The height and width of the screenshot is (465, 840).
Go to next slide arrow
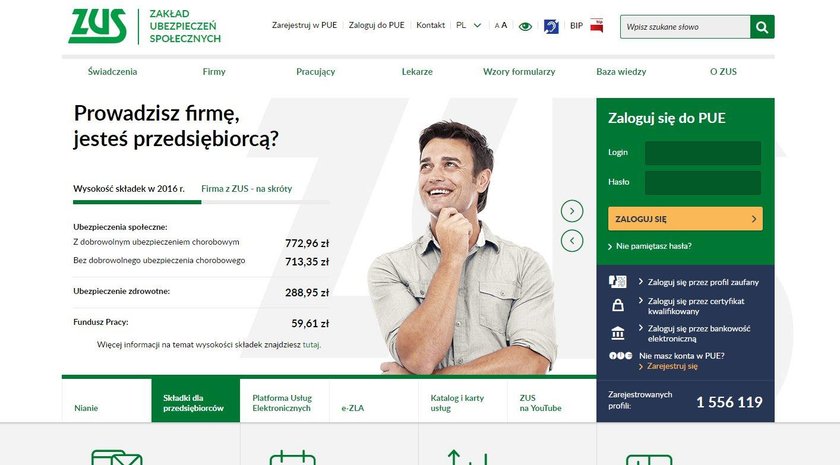click(572, 211)
